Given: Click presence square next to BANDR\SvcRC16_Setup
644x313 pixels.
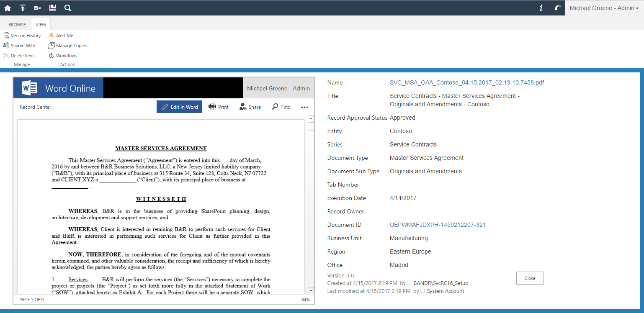Looking at the screenshot, I should [409, 283].
